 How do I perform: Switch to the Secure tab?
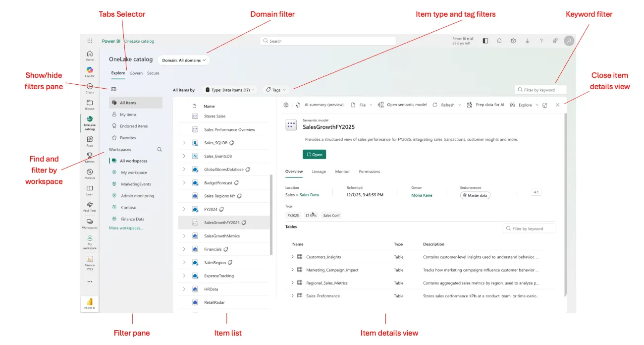click(x=153, y=73)
